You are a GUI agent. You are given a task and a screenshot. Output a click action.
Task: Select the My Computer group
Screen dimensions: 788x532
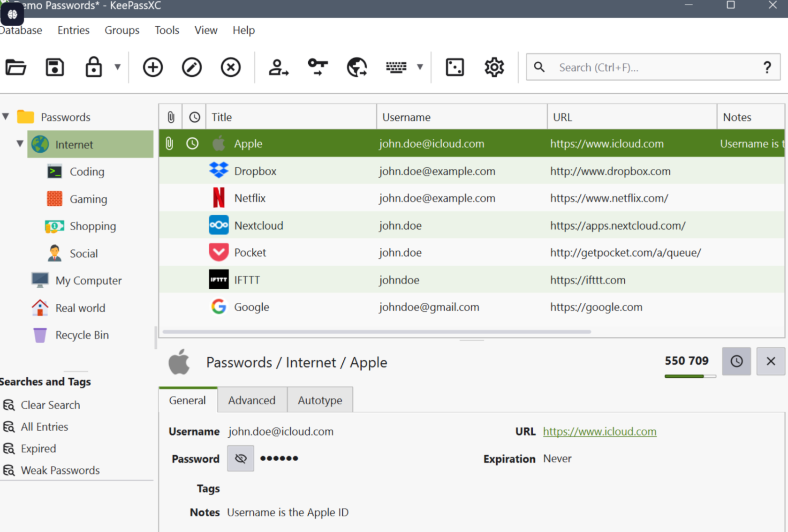(88, 281)
